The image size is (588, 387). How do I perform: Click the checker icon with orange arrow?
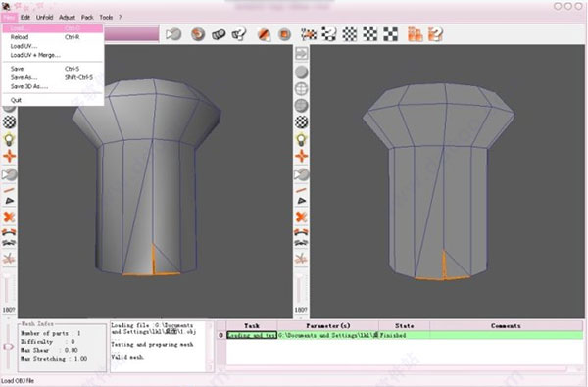coord(309,34)
